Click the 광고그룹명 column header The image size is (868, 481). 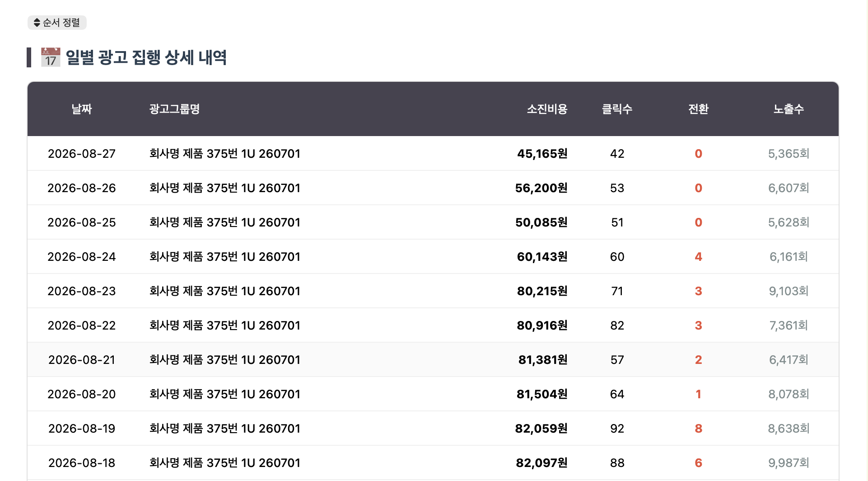pyautogui.click(x=174, y=109)
